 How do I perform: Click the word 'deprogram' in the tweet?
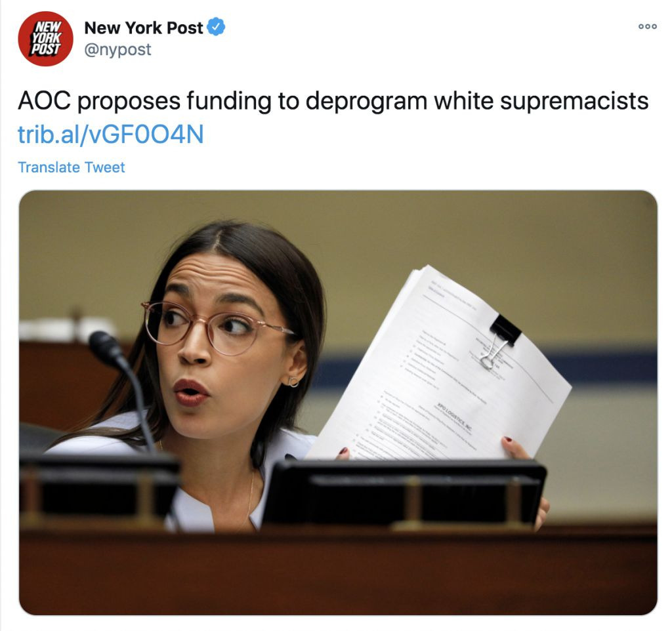(x=366, y=102)
